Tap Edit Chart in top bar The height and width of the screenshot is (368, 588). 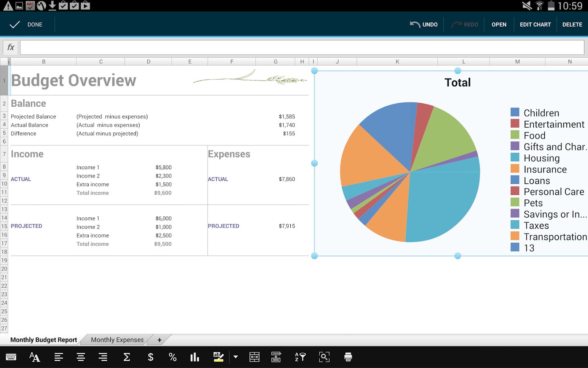pos(535,25)
